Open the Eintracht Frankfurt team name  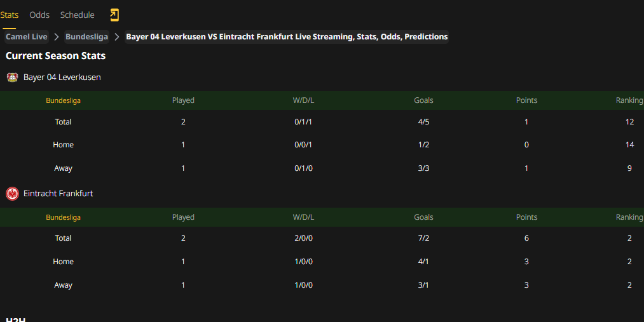[58, 194]
